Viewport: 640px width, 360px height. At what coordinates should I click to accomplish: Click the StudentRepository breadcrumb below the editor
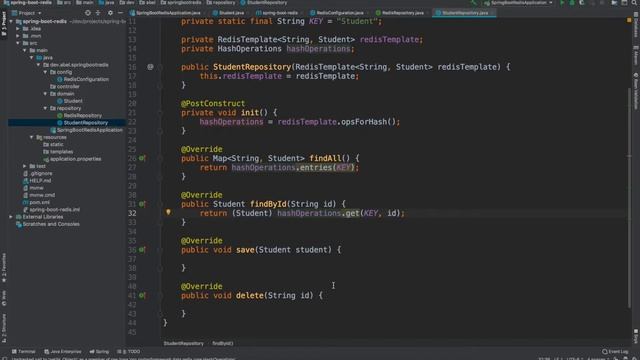(184, 343)
